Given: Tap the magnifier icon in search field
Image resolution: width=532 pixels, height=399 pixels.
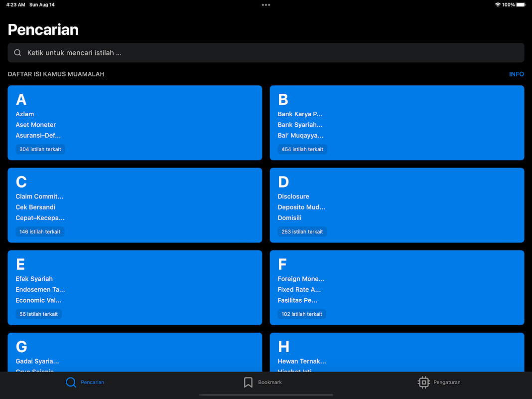Looking at the screenshot, I should tap(17, 53).
